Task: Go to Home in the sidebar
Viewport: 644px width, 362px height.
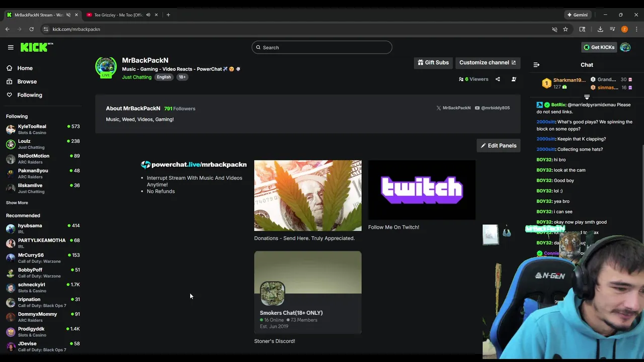Action: coord(25,68)
